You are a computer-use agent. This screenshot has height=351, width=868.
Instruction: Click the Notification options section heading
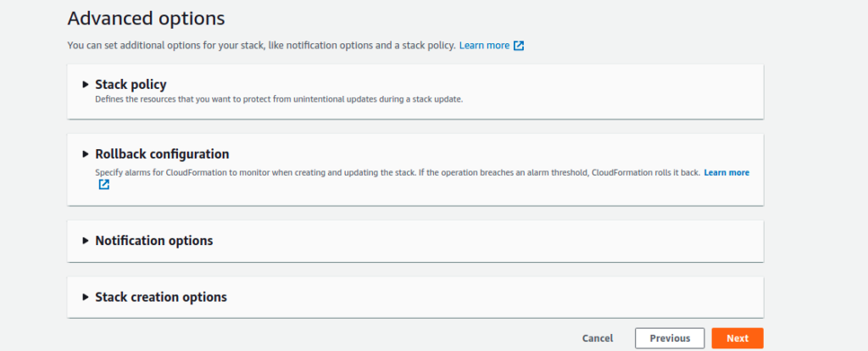tap(153, 241)
